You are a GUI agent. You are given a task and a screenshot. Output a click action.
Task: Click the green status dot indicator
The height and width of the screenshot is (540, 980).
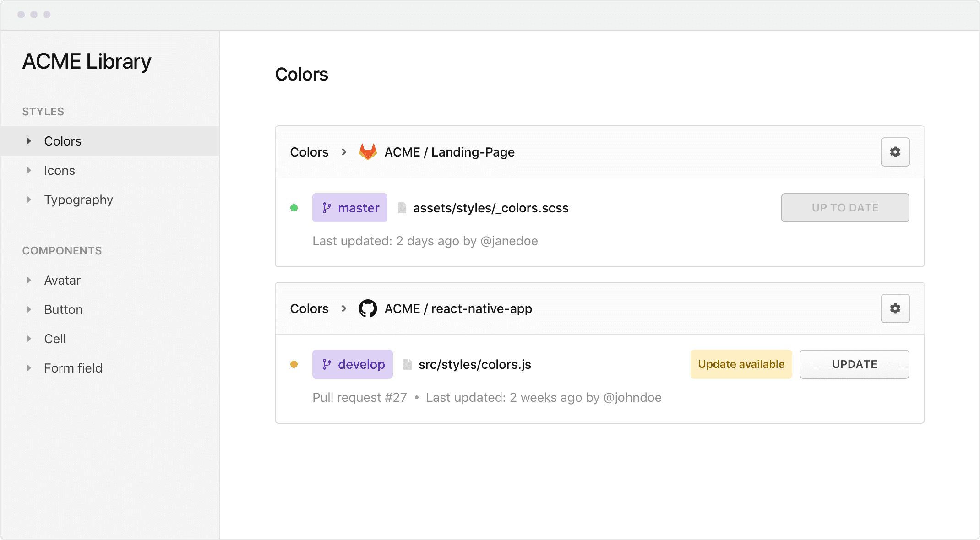[x=294, y=208]
